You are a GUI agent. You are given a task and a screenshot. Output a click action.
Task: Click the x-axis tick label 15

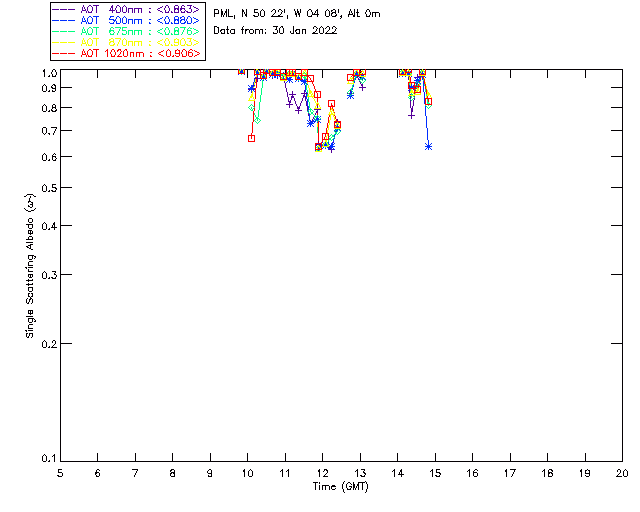click(x=435, y=472)
